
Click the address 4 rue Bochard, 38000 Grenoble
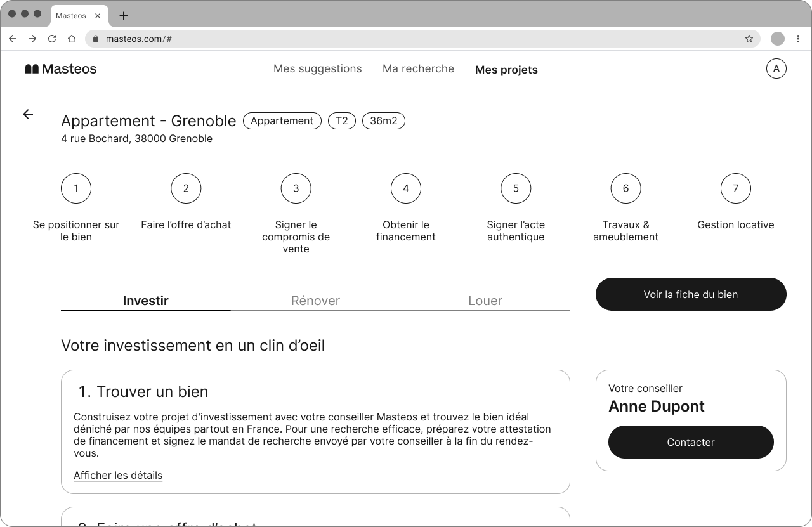click(x=137, y=139)
